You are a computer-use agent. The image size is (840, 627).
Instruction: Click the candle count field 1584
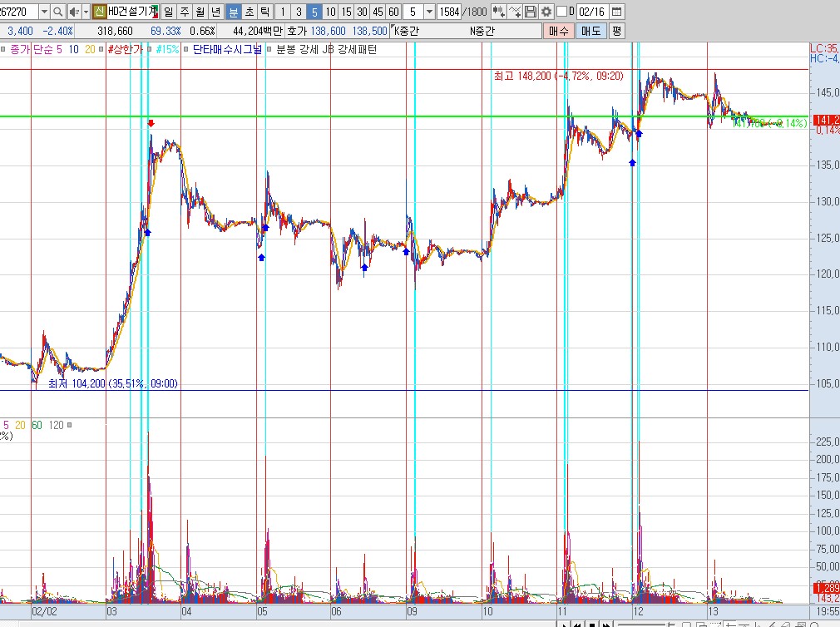[450, 12]
